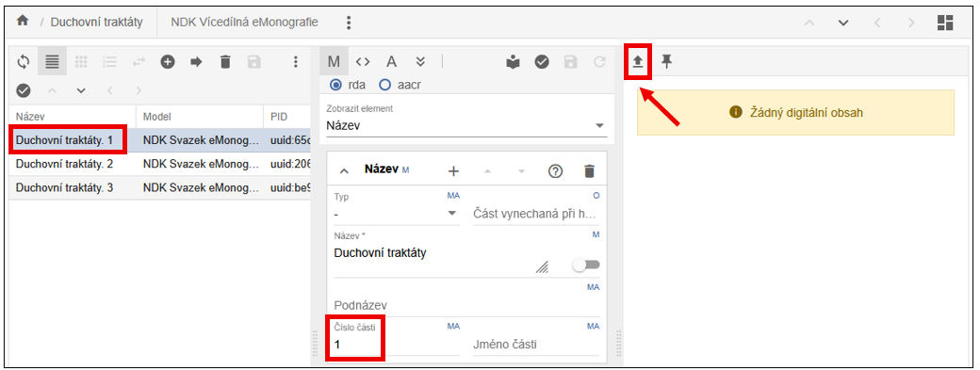Select the rda radio button
Viewport: 980px width, 370px height.
(x=335, y=84)
